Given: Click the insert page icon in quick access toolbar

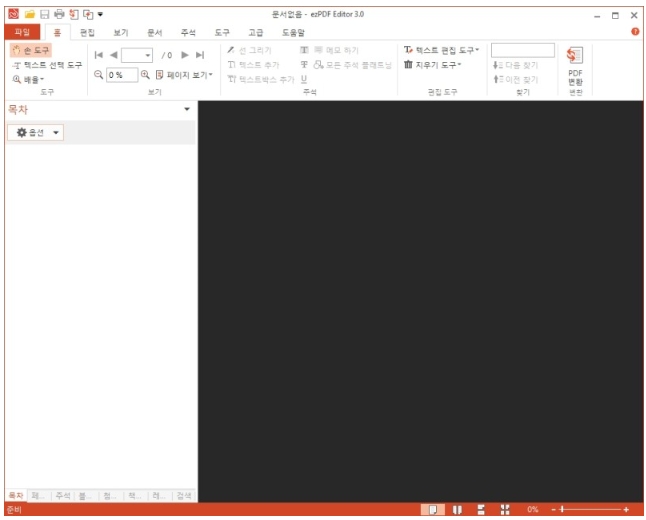Looking at the screenshot, I should 88,14.
